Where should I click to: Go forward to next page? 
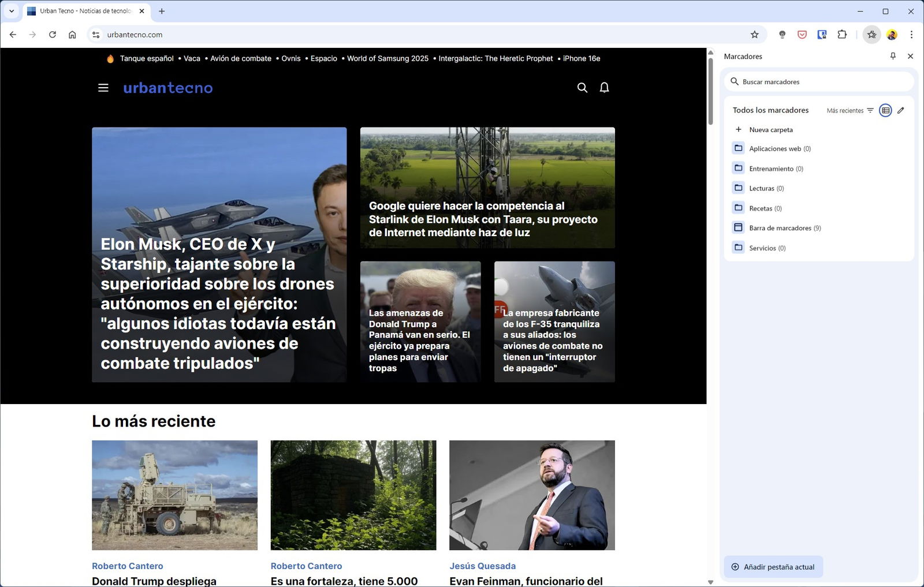(32, 35)
